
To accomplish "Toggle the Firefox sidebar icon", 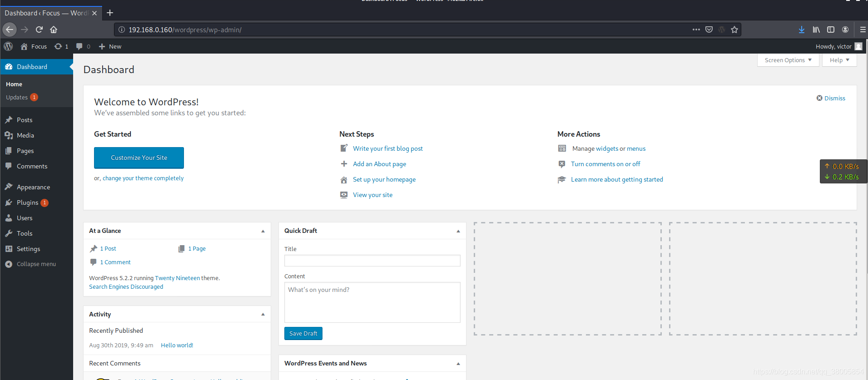I will tap(831, 30).
